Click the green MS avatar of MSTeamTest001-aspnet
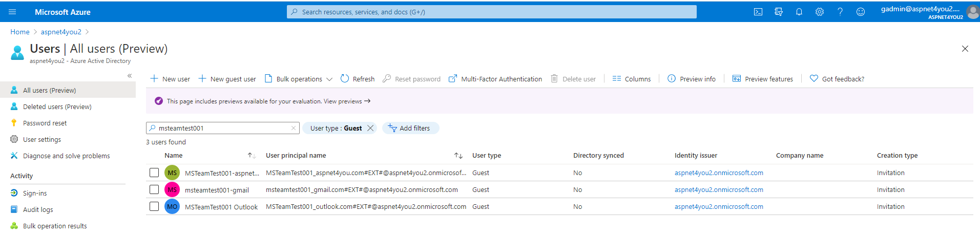Screen dimensions: 980x235 [172, 173]
